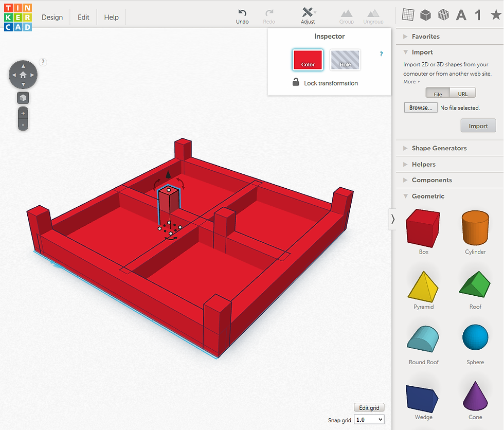This screenshot has width=504, height=430.
Task: Reset the camera to home view
Action: coord(23,75)
